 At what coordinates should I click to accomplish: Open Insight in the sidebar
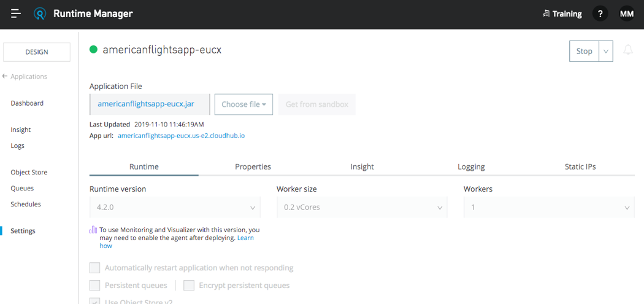20,130
